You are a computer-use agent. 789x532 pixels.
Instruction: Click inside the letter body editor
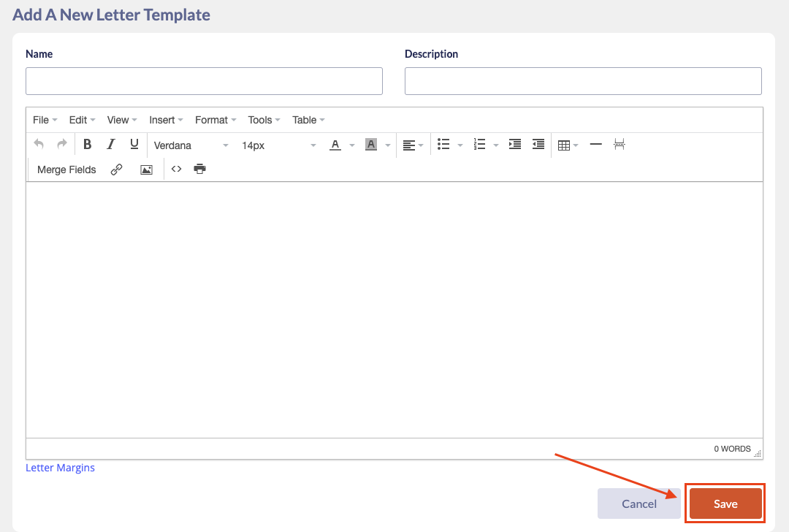point(394,310)
